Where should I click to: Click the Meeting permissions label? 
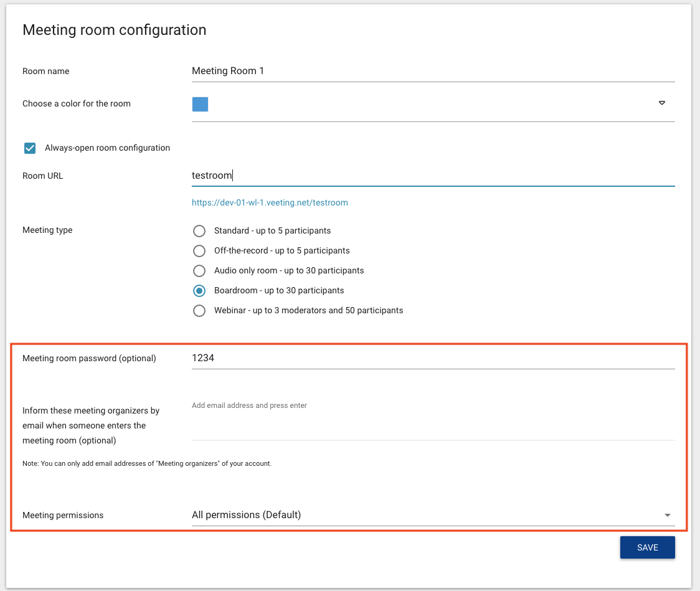[63, 515]
